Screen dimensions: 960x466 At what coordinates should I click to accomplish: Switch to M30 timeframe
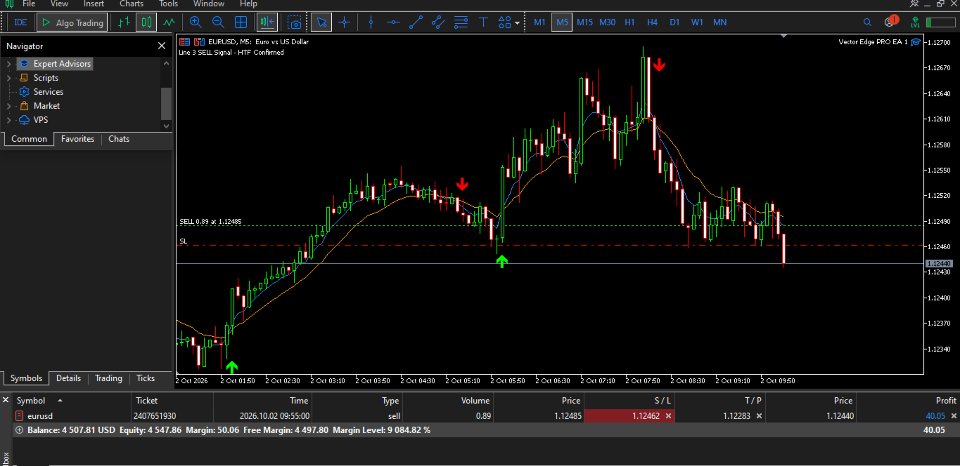(607, 22)
